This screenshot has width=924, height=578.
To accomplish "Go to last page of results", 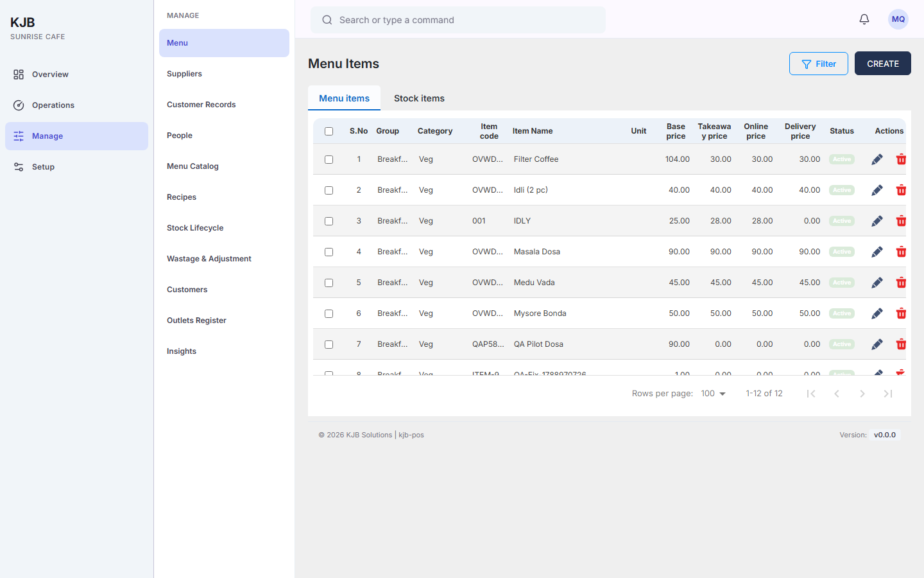I will pos(888,394).
